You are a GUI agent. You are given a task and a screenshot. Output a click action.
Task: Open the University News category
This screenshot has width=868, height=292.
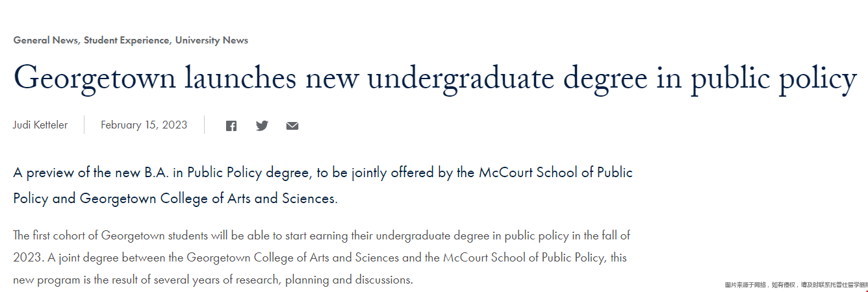(x=212, y=40)
